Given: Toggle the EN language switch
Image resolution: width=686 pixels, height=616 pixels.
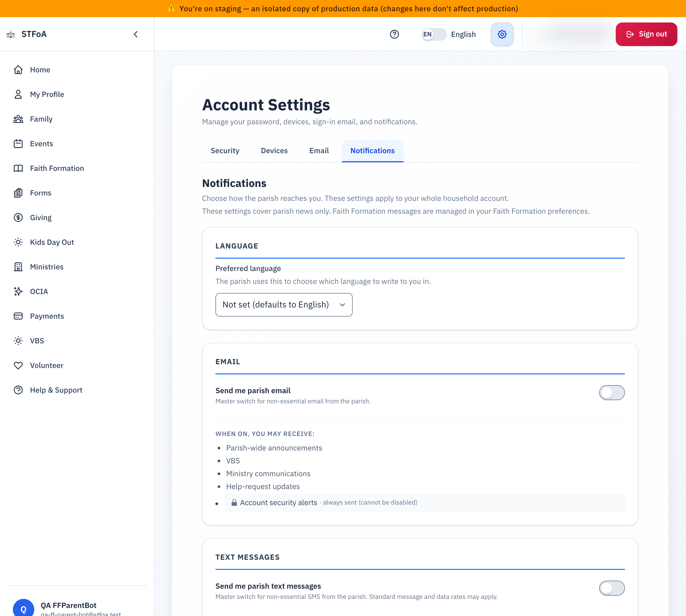Looking at the screenshot, I should pos(434,34).
